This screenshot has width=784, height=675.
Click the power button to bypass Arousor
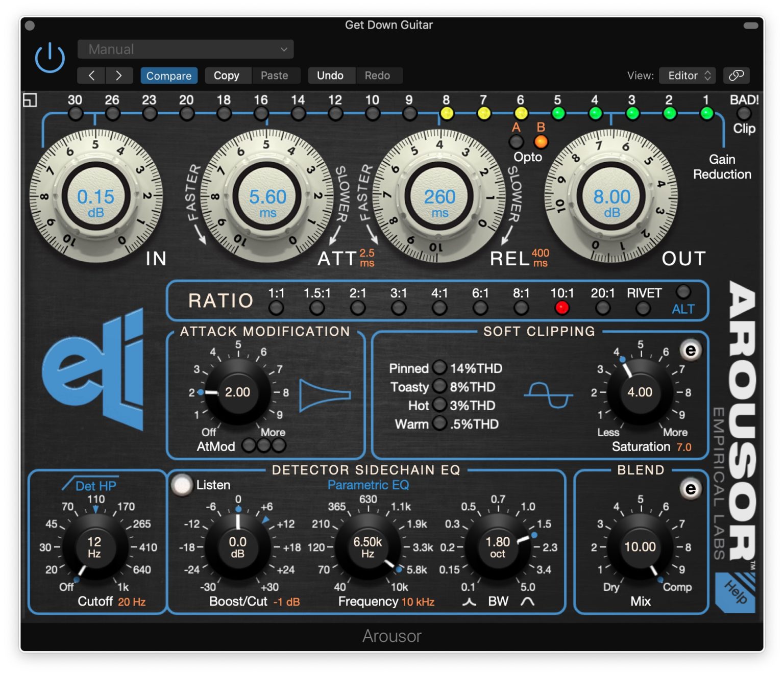(50, 57)
